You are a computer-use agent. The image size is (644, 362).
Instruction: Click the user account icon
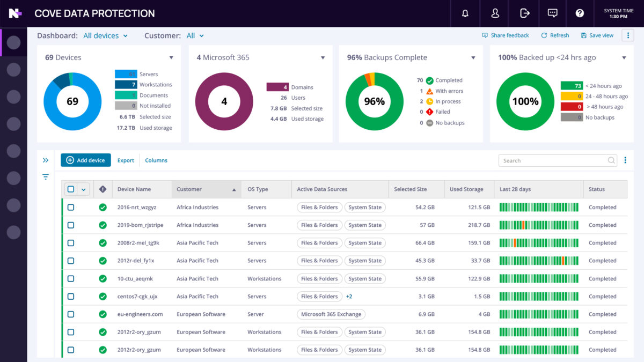coord(495,13)
